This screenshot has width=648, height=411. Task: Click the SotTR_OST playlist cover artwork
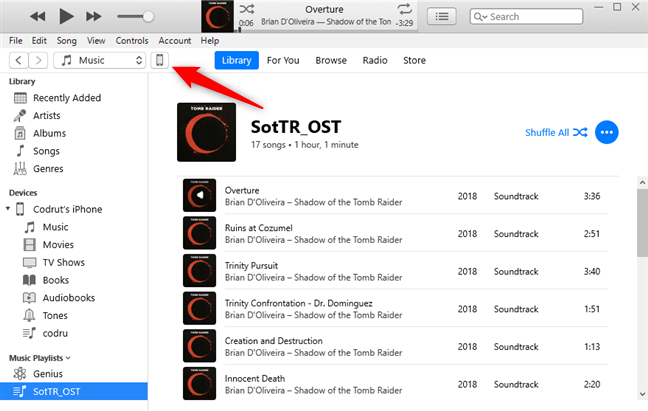[207, 132]
